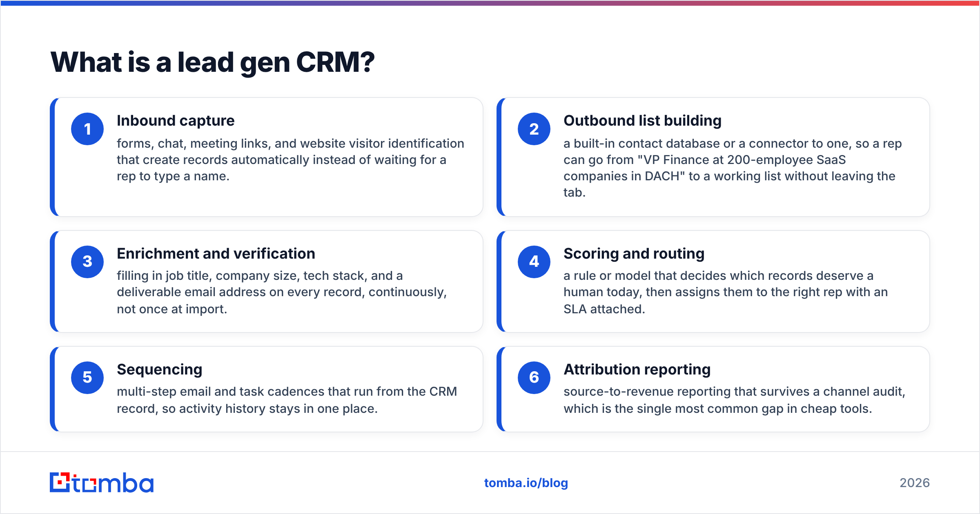
Task: Select the 'What is a lead gen CRM?' title
Action: point(213,62)
